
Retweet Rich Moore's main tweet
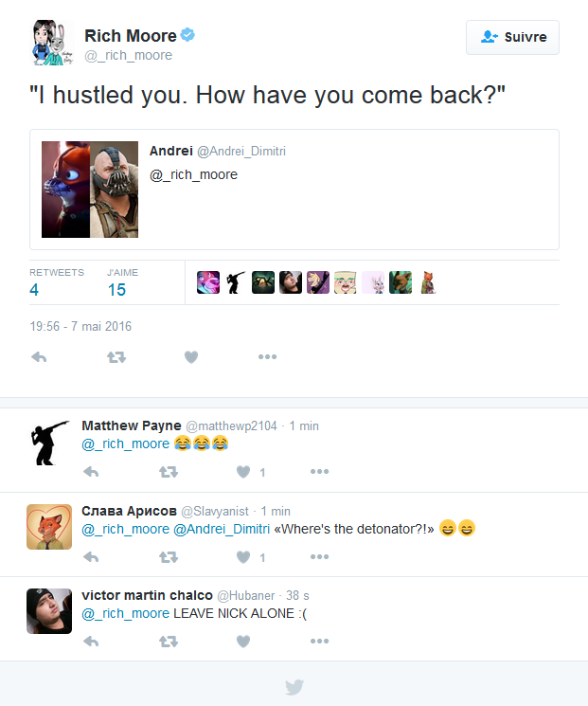click(116, 357)
